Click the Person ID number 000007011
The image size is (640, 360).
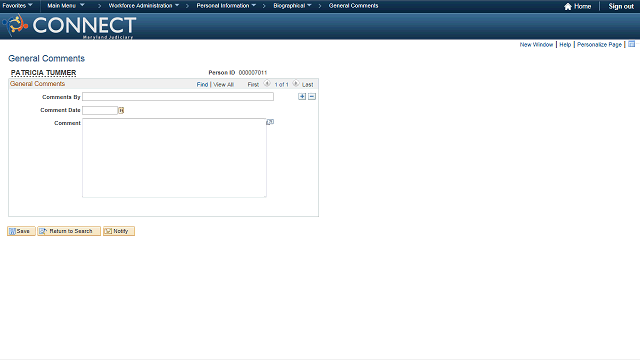point(253,73)
